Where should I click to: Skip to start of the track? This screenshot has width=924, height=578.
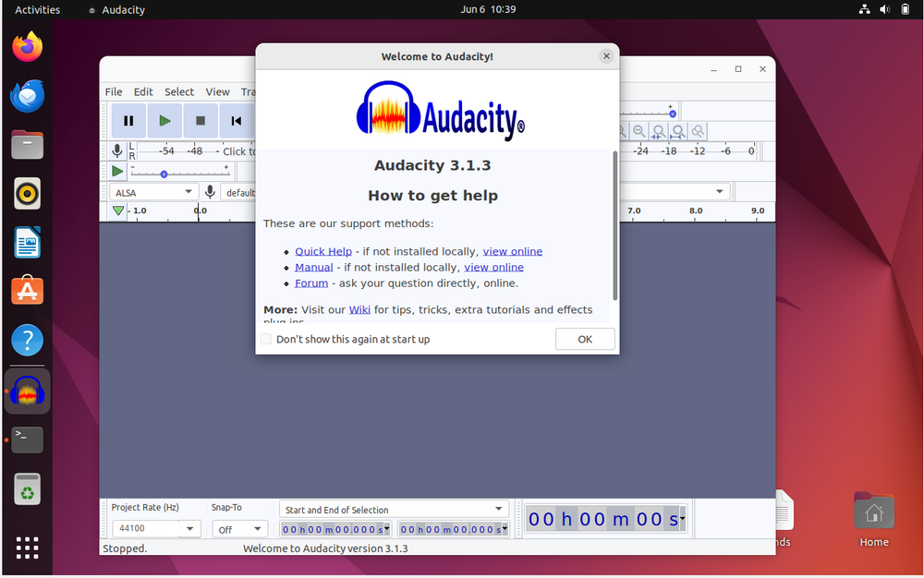(236, 121)
